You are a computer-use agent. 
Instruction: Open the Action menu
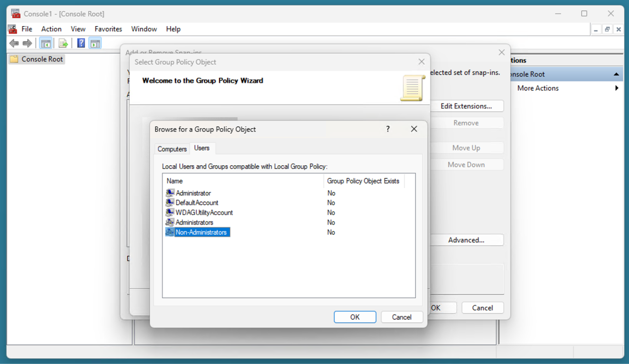click(51, 29)
